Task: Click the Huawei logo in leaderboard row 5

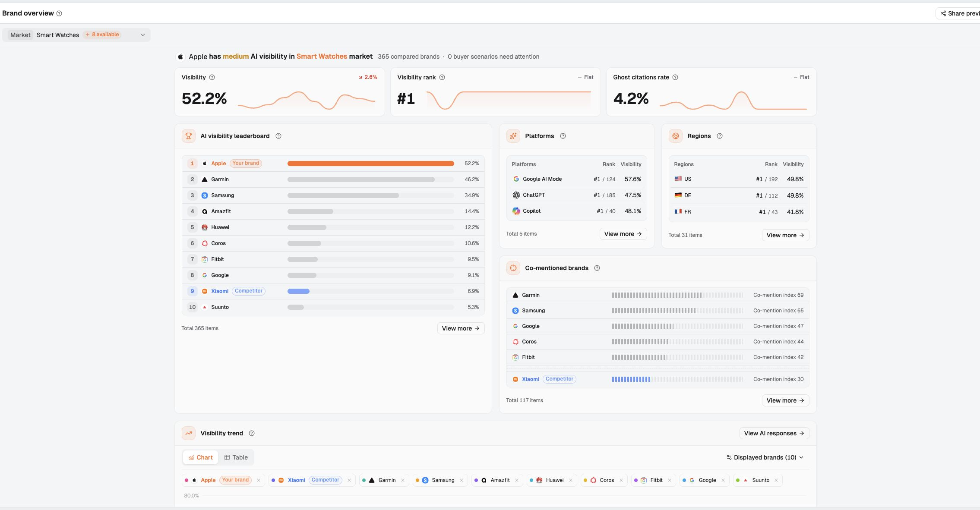Action: tap(205, 227)
